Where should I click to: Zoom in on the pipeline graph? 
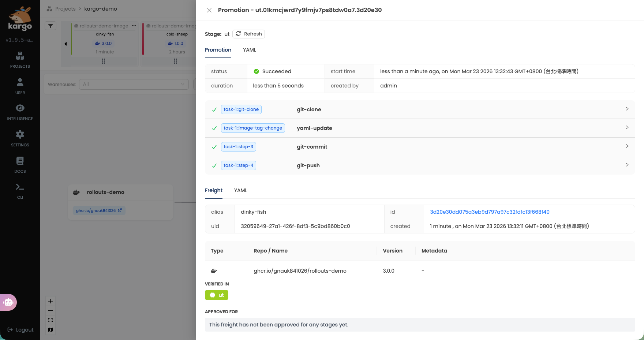[50, 301]
